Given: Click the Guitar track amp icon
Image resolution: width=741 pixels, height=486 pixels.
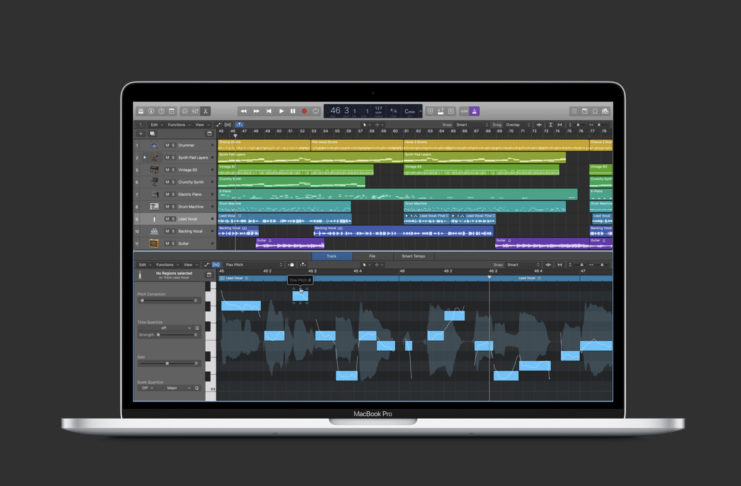Looking at the screenshot, I should (x=154, y=243).
